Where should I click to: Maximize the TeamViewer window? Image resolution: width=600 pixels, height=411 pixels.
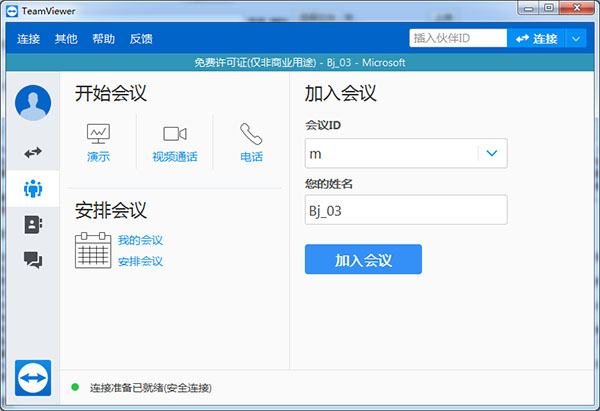[549, 8]
